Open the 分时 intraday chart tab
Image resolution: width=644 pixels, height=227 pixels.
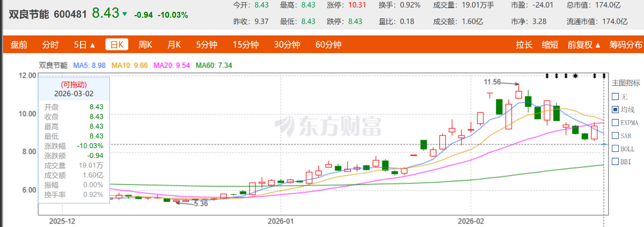point(50,45)
